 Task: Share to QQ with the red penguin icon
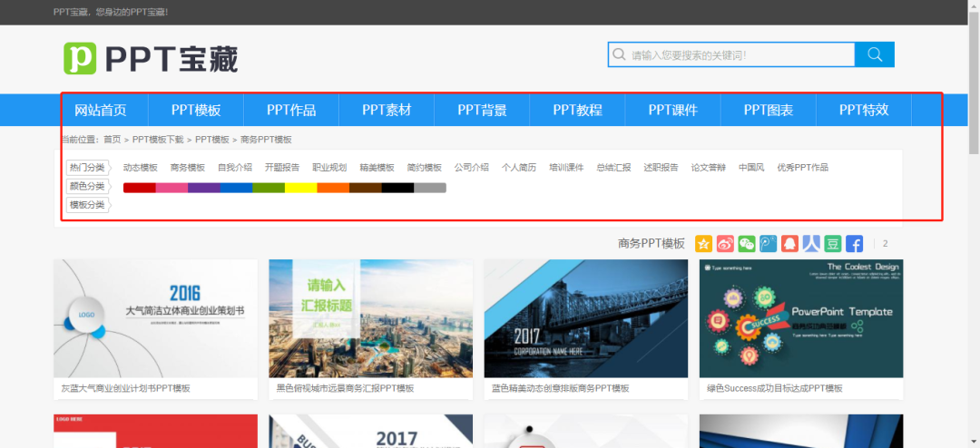(790, 244)
